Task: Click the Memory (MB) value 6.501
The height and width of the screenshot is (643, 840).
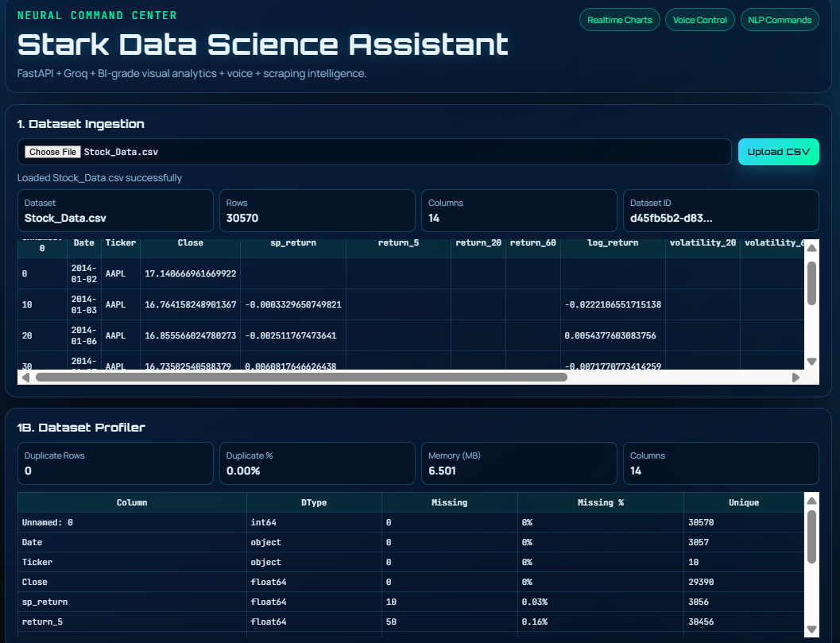Action: click(442, 471)
